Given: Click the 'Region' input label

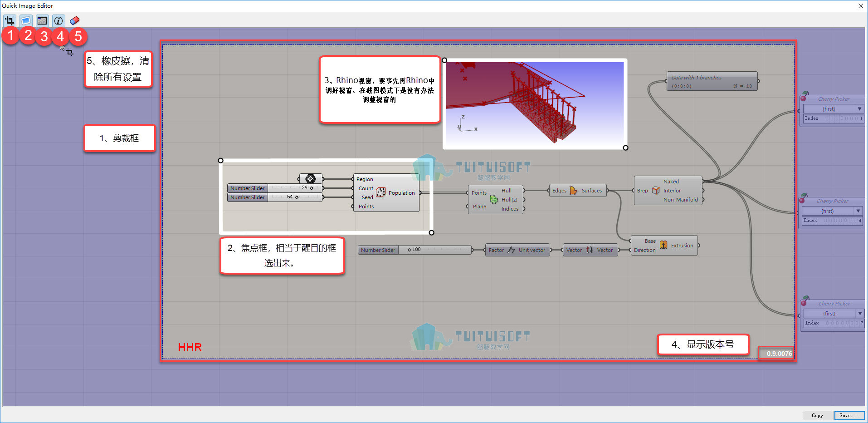Looking at the screenshot, I should (x=365, y=179).
